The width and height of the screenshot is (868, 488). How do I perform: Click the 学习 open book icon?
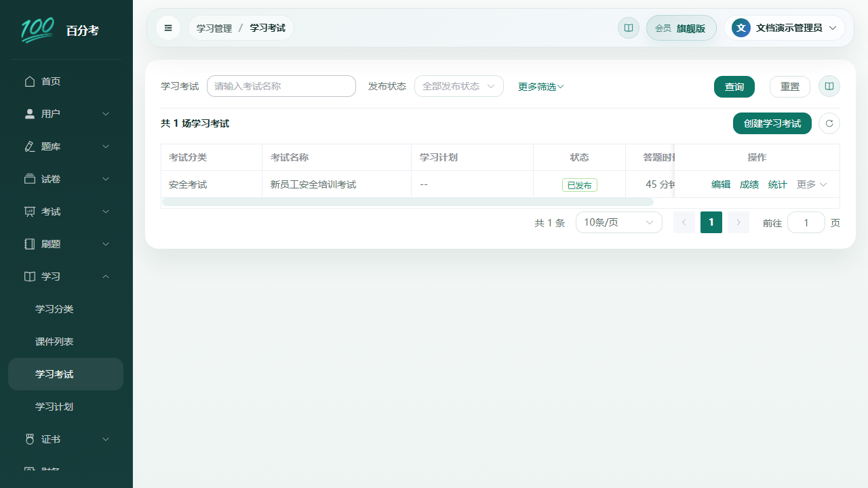click(30, 277)
